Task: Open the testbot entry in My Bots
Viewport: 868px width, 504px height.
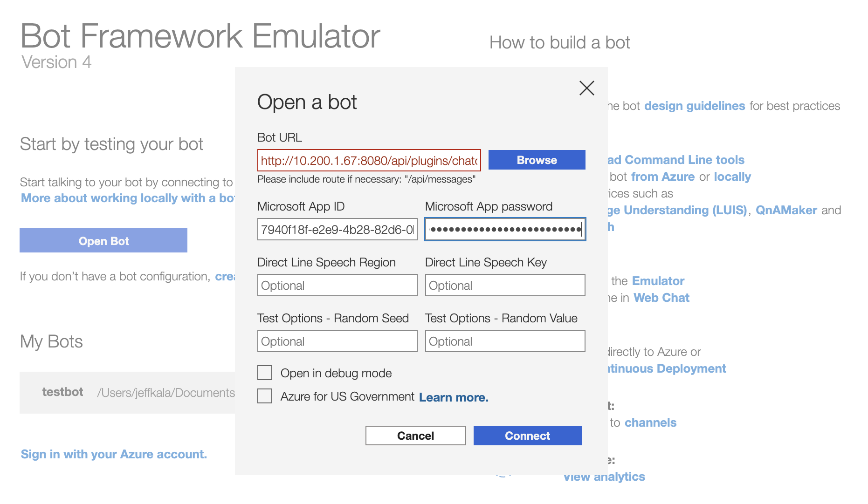Action: [x=63, y=392]
